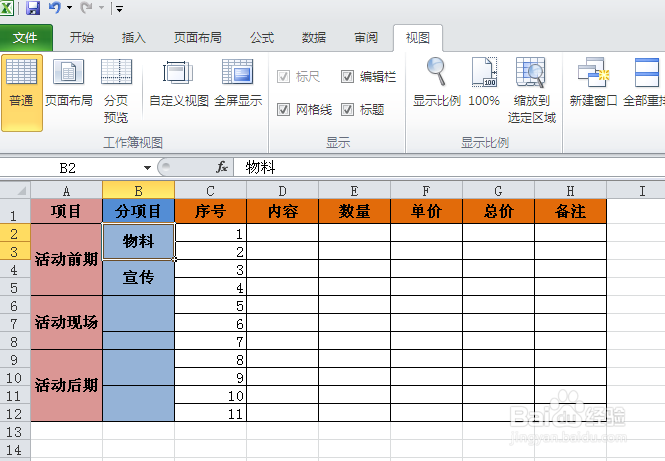665x461 pixels.
Task: Expand the Name Box dropdown arrow
Action: coord(147,168)
